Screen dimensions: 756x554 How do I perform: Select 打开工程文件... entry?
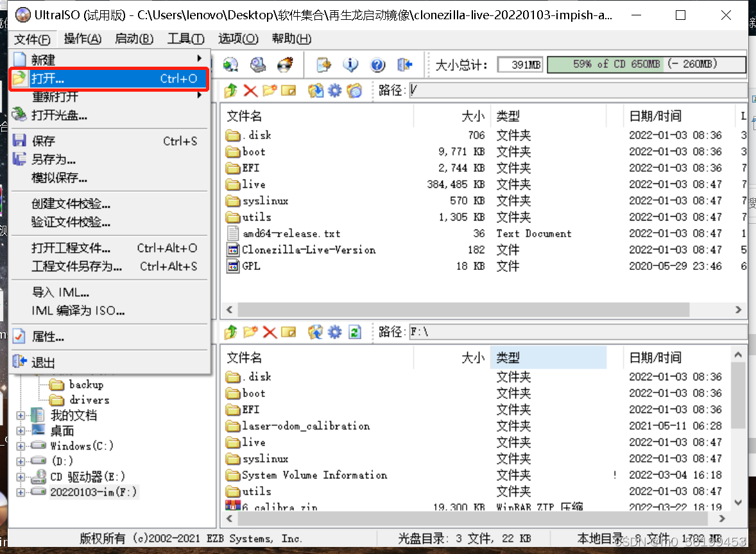[x=110, y=248]
